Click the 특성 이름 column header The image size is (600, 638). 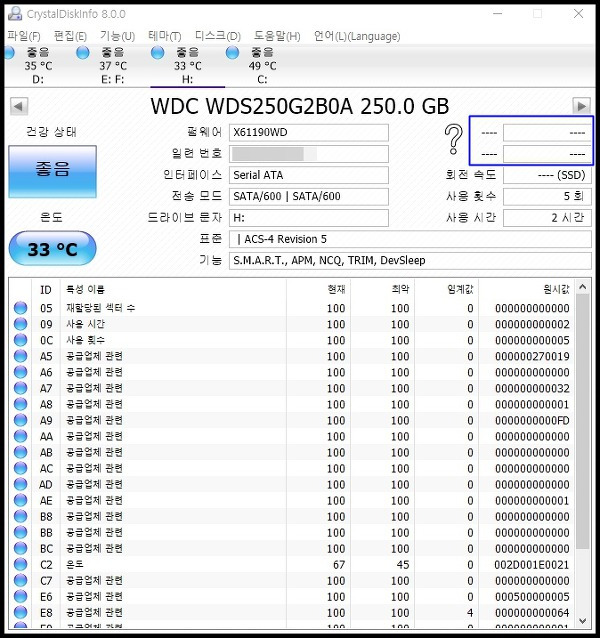coord(173,290)
